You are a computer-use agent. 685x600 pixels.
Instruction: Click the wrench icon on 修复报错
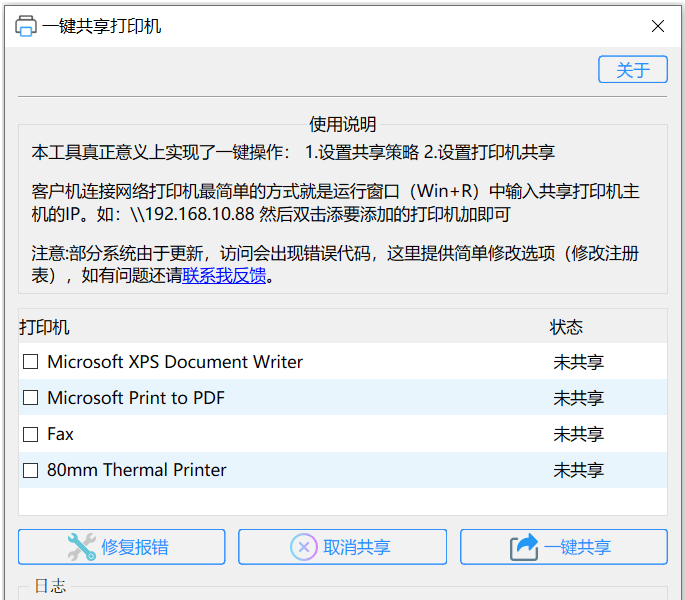[x=81, y=547]
